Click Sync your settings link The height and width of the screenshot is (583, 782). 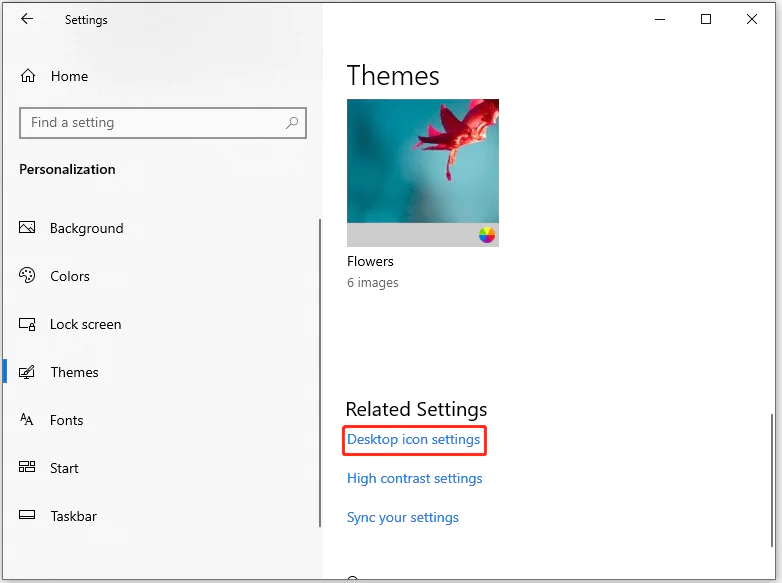pyautogui.click(x=402, y=518)
